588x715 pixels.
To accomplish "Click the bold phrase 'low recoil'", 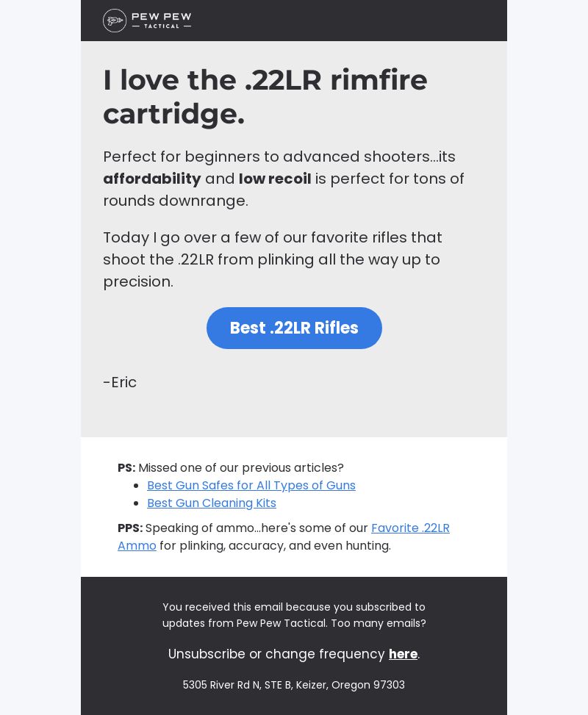I will click(275, 179).
